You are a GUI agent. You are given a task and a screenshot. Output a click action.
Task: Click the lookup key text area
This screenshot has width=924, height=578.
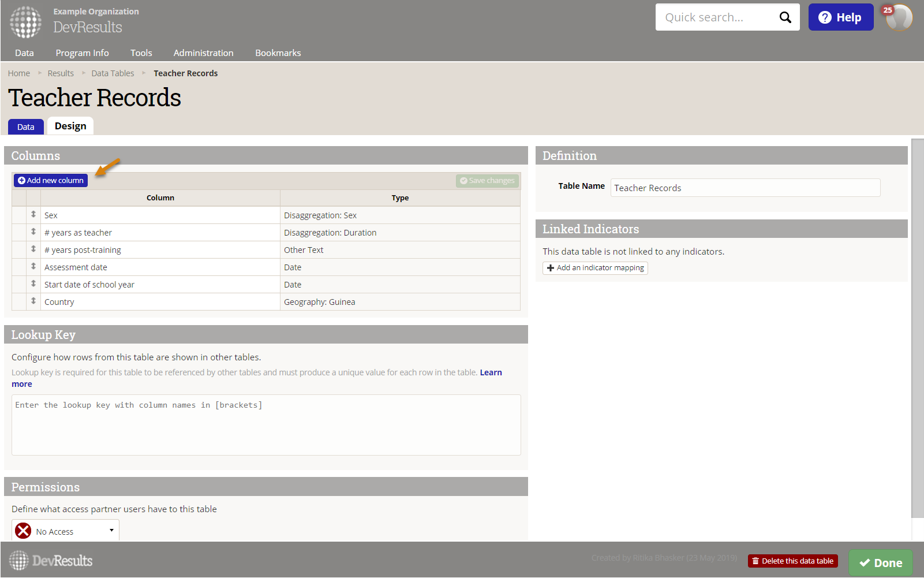[266, 425]
